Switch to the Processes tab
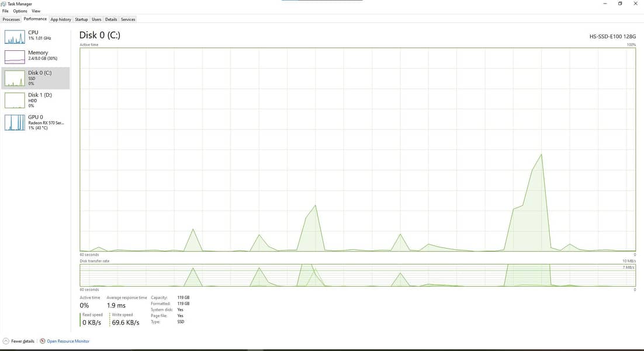 point(11,19)
